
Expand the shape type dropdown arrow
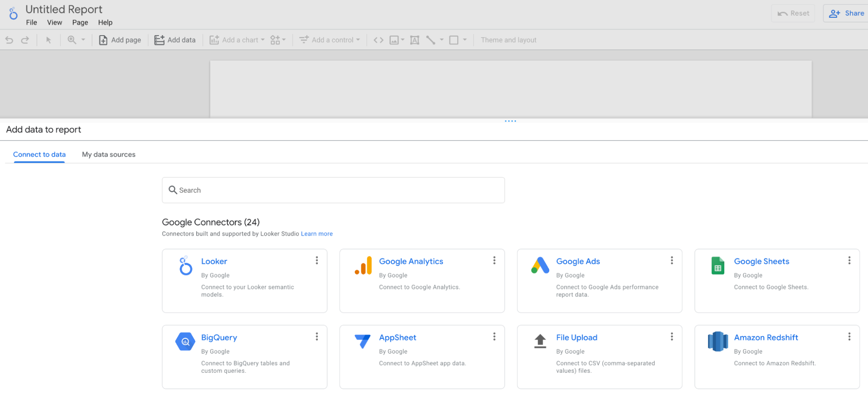pyautogui.click(x=465, y=40)
